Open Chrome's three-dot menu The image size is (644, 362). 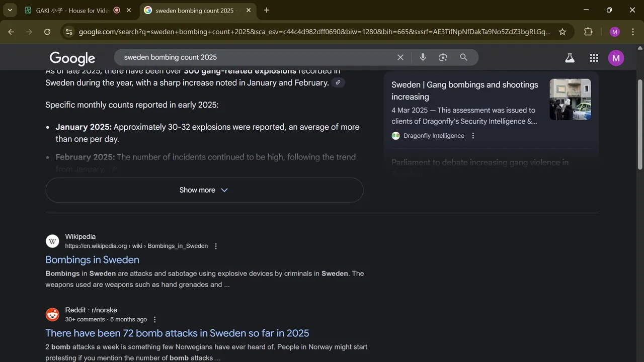coord(633,32)
